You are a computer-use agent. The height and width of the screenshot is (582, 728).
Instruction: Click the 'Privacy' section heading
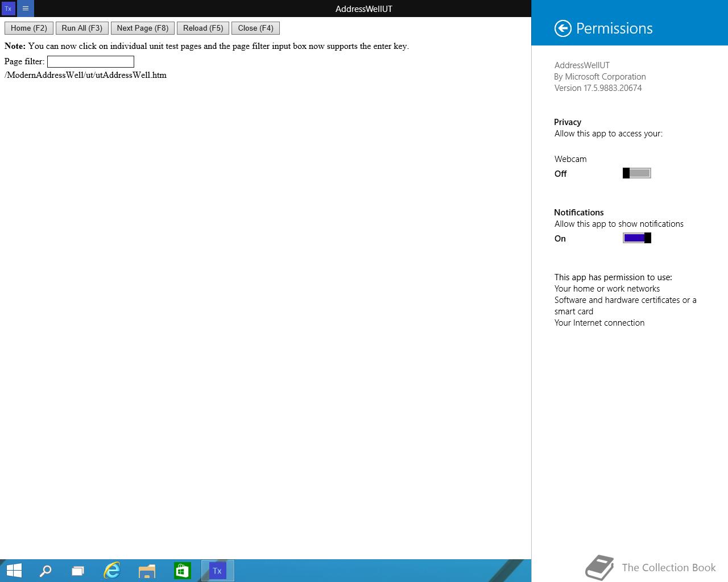pyautogui.click(x=568, y=122)
